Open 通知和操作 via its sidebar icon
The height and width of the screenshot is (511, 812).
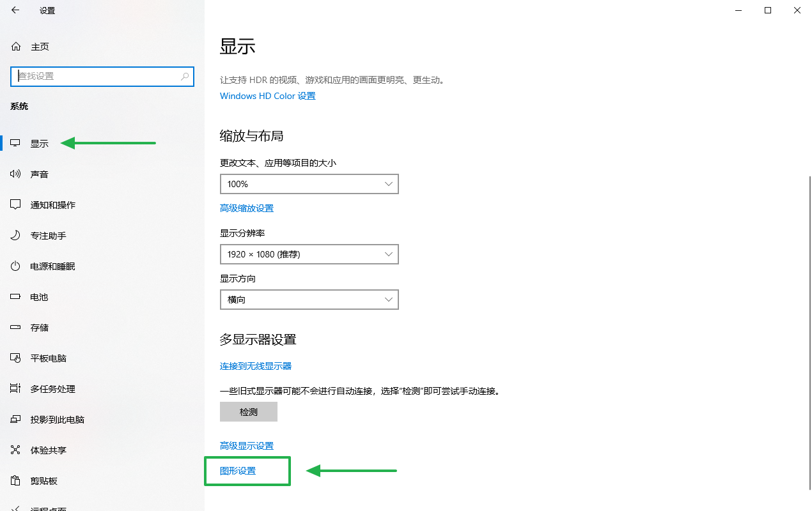[x=15, y=204]
